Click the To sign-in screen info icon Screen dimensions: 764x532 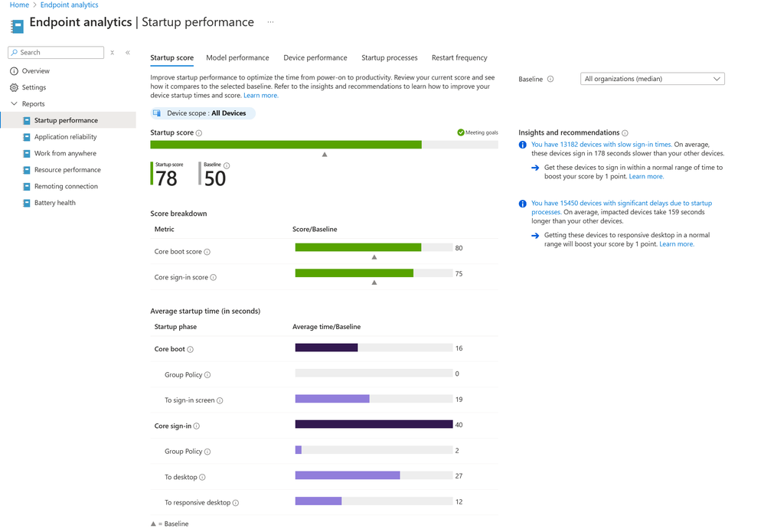[220, 400]
